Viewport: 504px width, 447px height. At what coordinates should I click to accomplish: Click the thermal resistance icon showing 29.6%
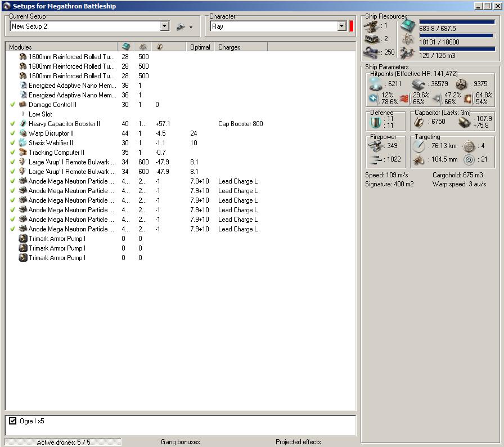[x=404, y=99]
